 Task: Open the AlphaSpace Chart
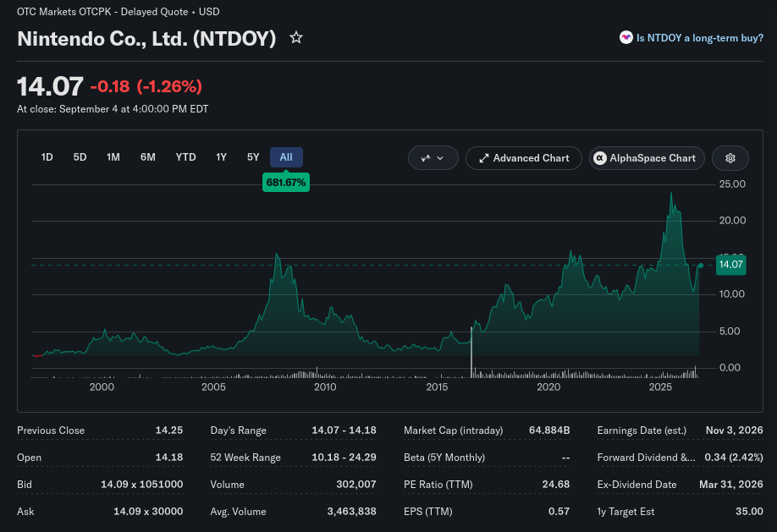tap(646, 158)
